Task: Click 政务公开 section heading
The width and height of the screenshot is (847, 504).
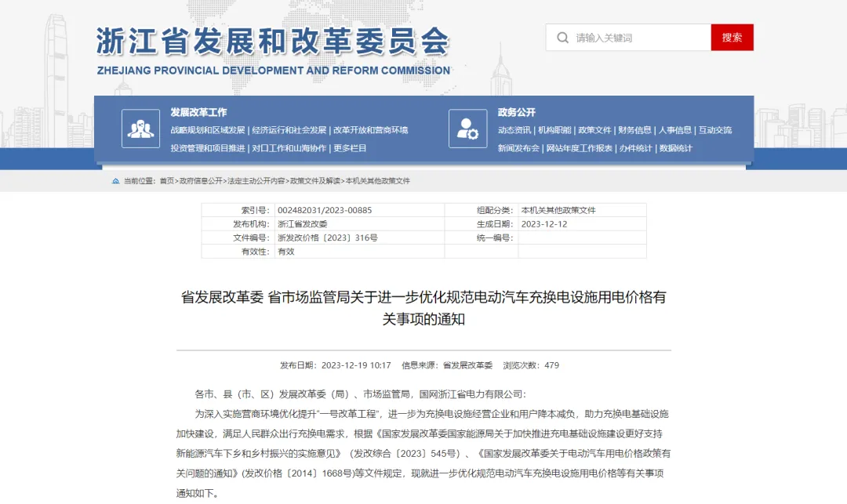Action: (516, 112)
